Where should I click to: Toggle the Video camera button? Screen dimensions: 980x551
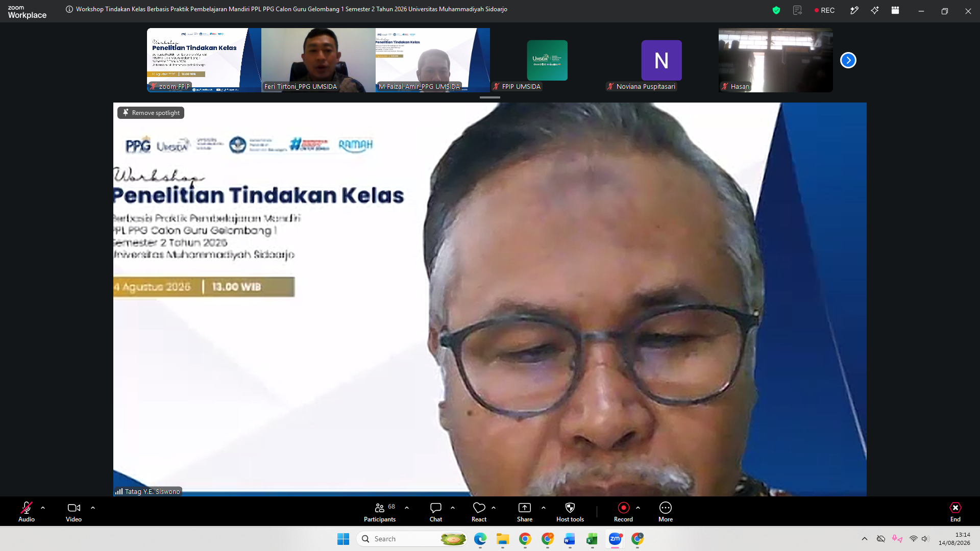(74, 512)
